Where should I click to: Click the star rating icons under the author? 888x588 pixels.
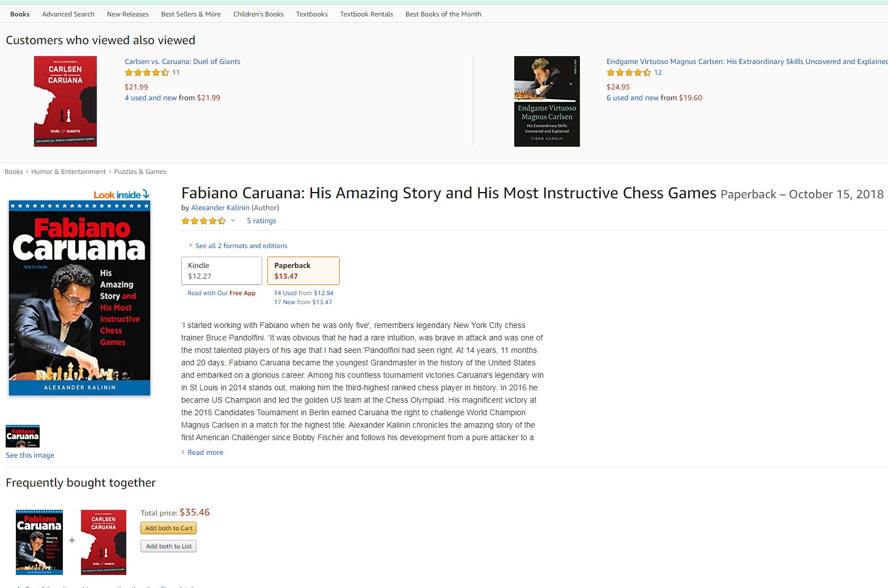203,221
